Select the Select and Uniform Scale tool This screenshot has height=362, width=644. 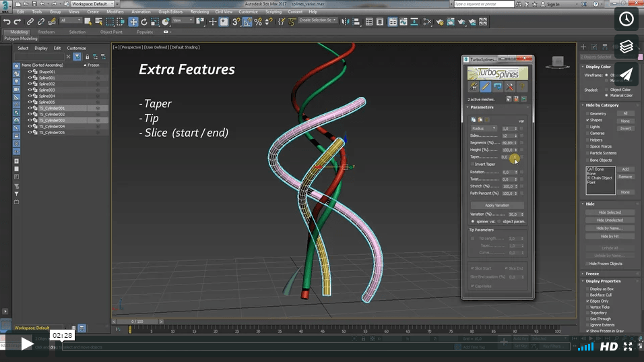coord(155,22)
